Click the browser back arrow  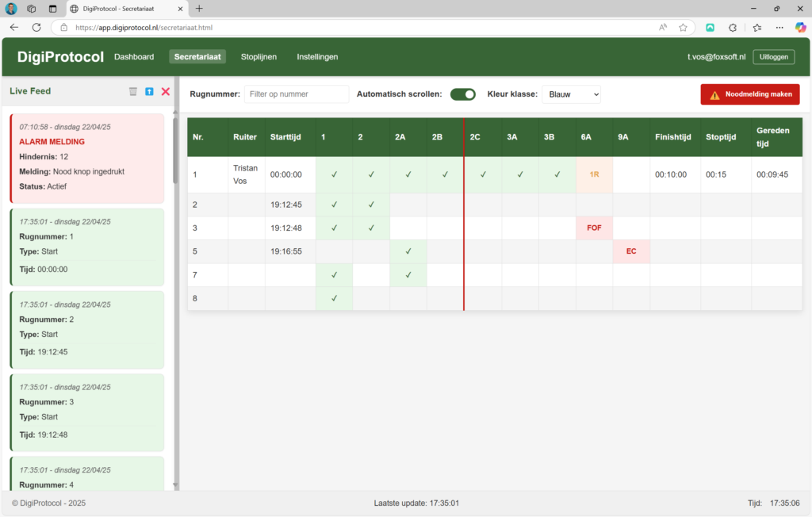(14, 28)
